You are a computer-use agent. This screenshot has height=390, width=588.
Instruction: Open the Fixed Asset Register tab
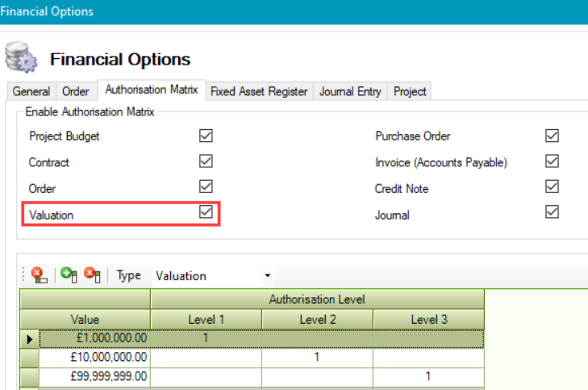[x=259, y=91]
